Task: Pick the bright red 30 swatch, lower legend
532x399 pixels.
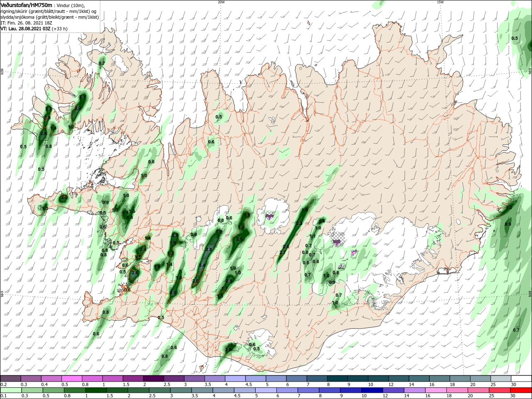Action: 521,390
